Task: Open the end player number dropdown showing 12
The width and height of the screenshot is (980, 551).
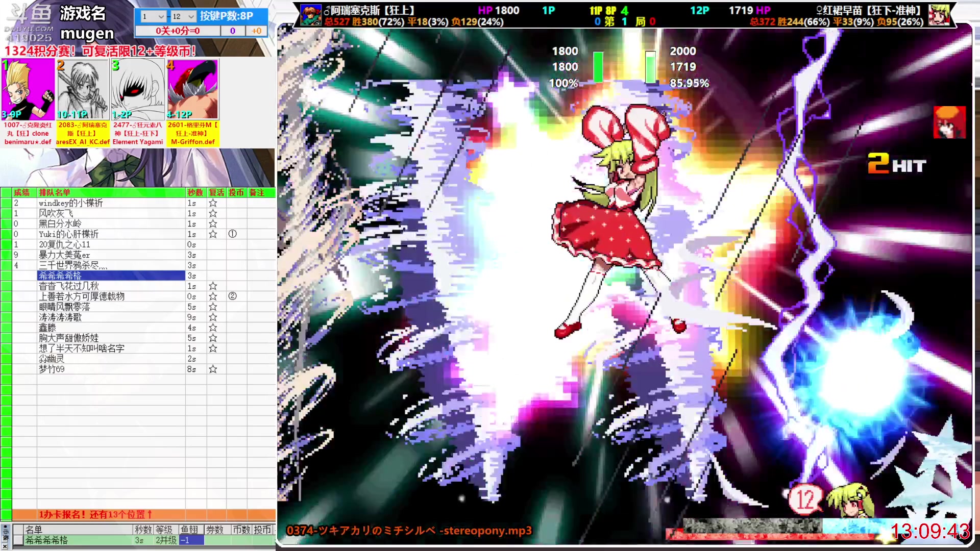Action: click(x=183, y=16)
